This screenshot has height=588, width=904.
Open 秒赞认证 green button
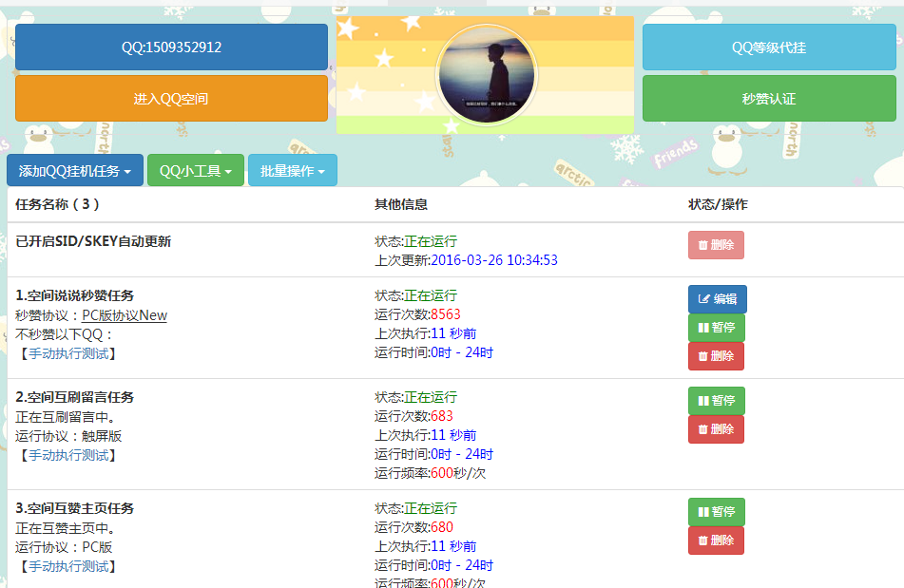(x=769, y=99)
